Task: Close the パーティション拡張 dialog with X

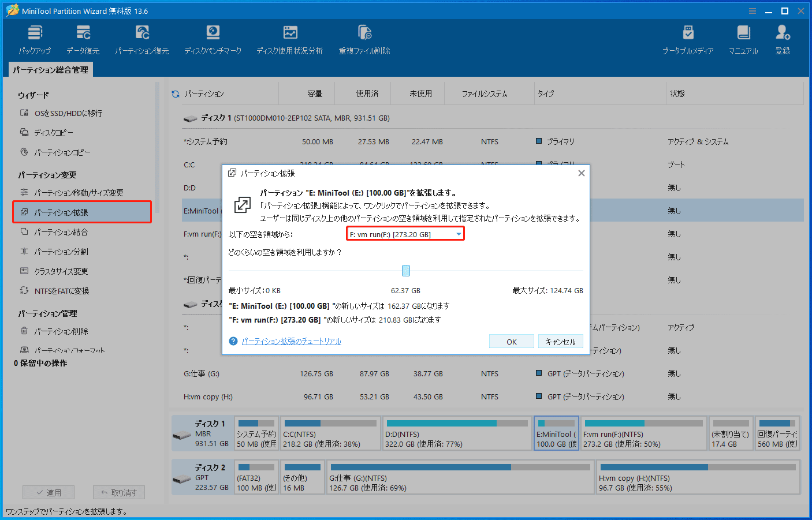Action: [582, 173]
